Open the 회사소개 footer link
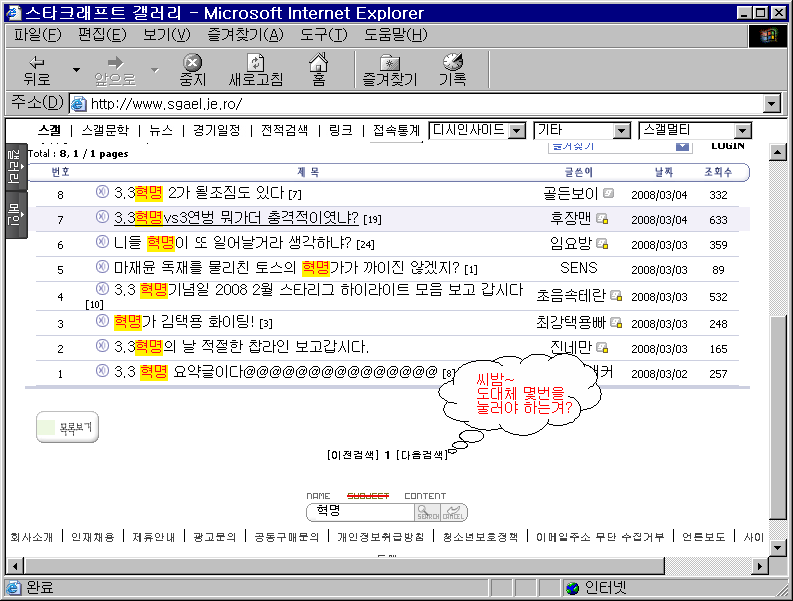 (x=31, y=537)
